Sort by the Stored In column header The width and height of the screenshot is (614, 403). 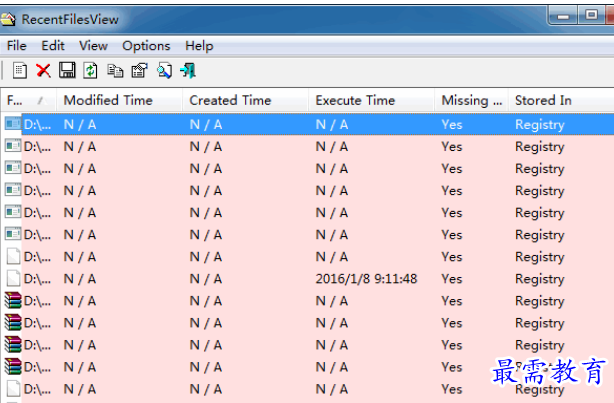[x=562, y=101]
